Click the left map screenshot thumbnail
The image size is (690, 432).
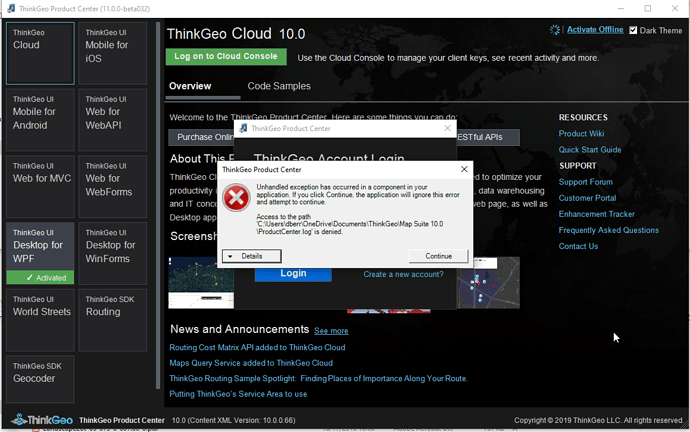click(x=201, y=282)
